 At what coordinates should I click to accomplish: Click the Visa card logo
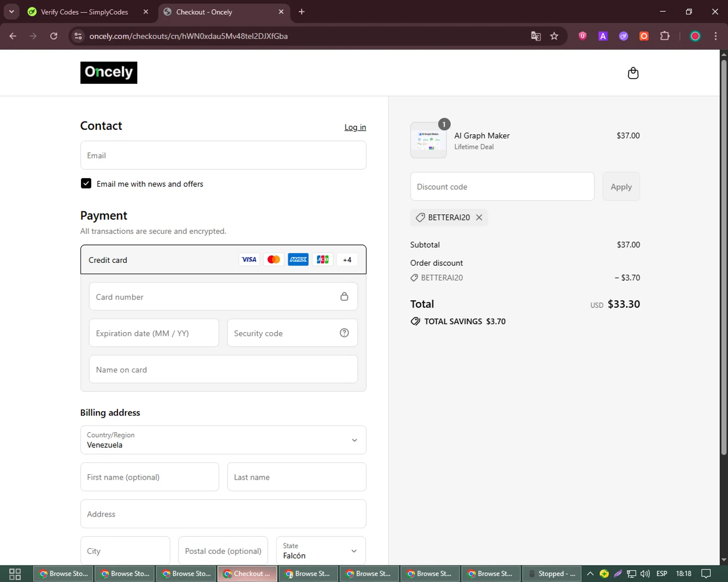(249, 259)
